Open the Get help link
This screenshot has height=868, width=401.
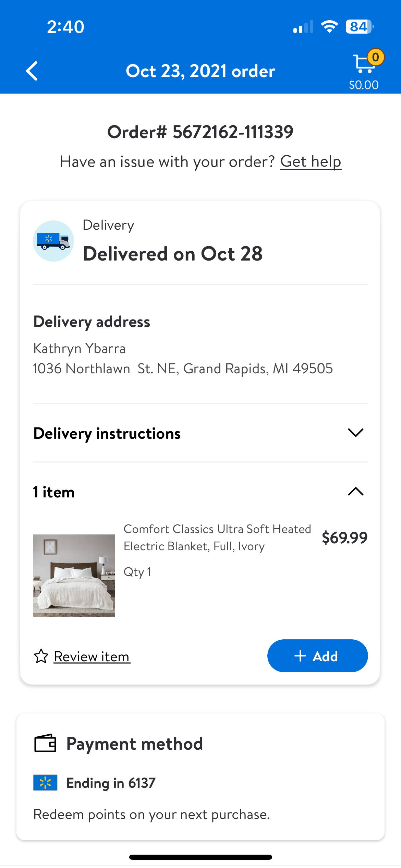pyautogui.click(x=311, y=161)
